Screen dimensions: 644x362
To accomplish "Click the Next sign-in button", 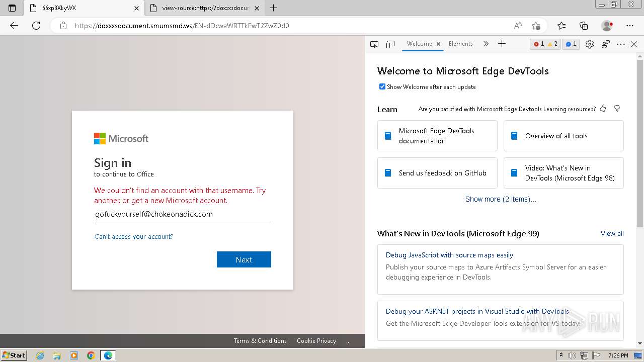I will pyautogui.click(x=244, y=259).
